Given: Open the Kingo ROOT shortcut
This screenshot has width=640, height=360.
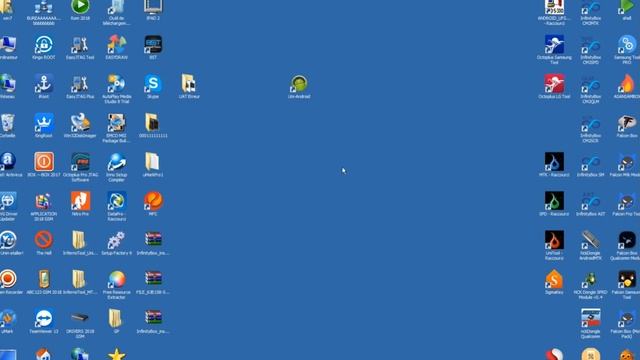Looking at the screenshot, I should pyautogui.click(x=44, y=45).
